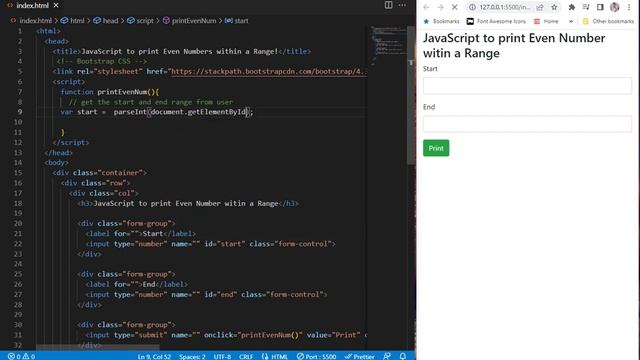Image resolution: width=640 pixels, height=360 pixels.
Task: Toggle the browser side panel
Action: point(600,7)
